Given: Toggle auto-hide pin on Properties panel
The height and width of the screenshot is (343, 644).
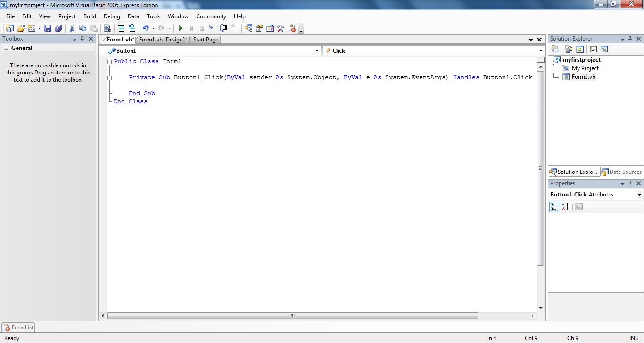Looking at the screenshot, I should click(630, 183).
